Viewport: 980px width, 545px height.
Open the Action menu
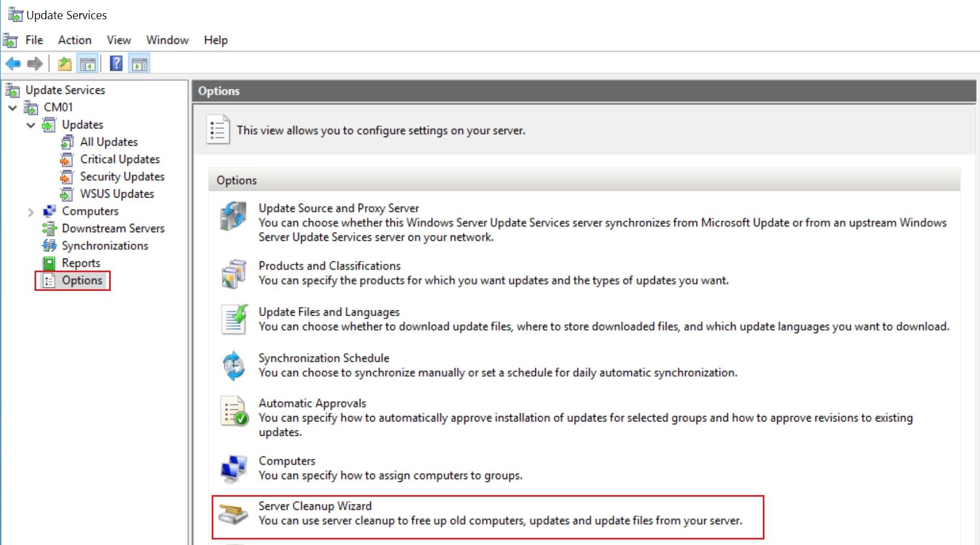pyautogui.click(x=75, y=40)
